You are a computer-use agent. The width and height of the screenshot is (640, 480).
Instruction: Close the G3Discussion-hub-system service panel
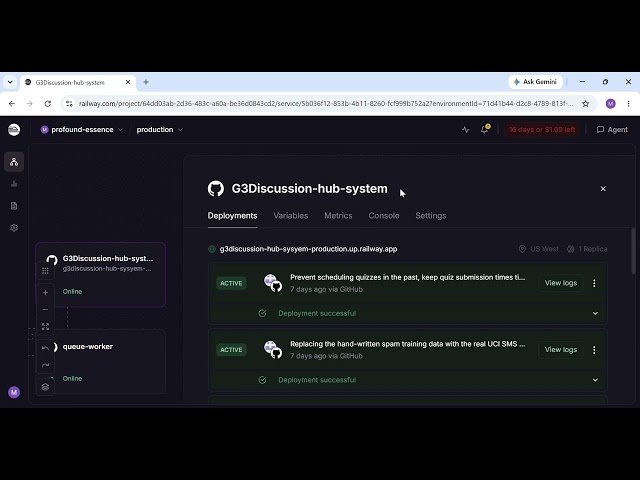pyautogui.click(x=603, y=189)
